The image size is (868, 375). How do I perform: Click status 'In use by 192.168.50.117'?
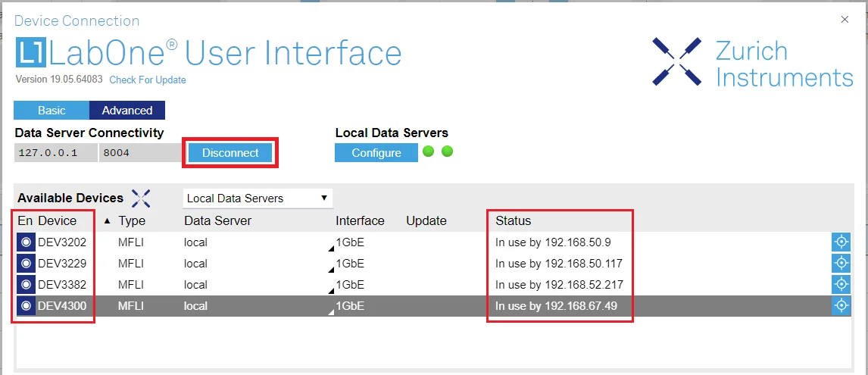[x=558, y=263]
